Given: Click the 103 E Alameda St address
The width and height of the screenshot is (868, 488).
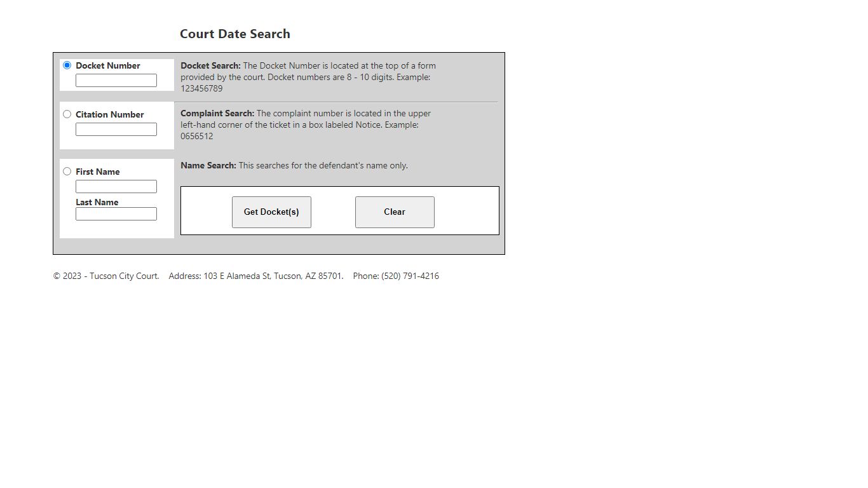Looking at the screenshot, I should point(256,276).
